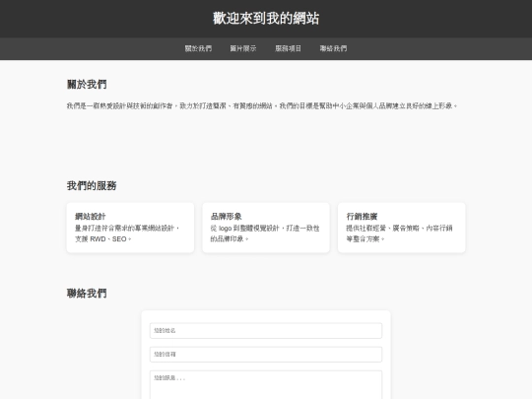Viewport: 532px width, 399px height.
Task: Select the 行銷推廣 service card title
Action: tap(362, 216)
